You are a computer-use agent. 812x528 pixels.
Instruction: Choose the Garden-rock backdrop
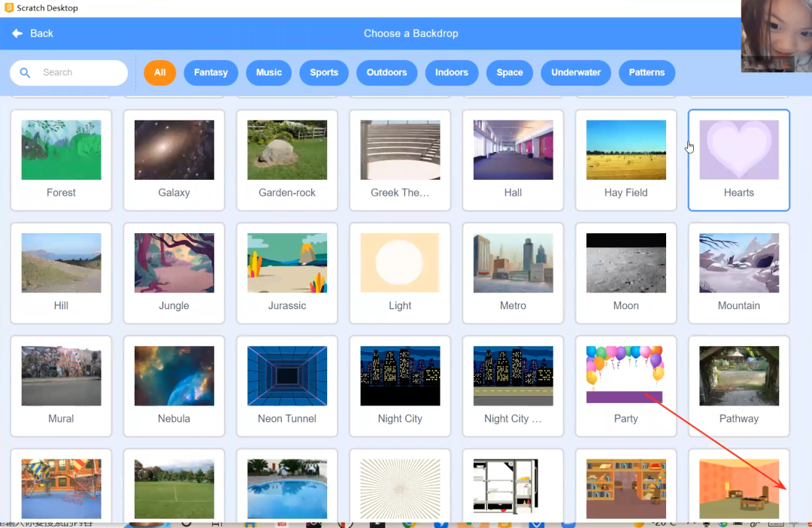(287, 160)
